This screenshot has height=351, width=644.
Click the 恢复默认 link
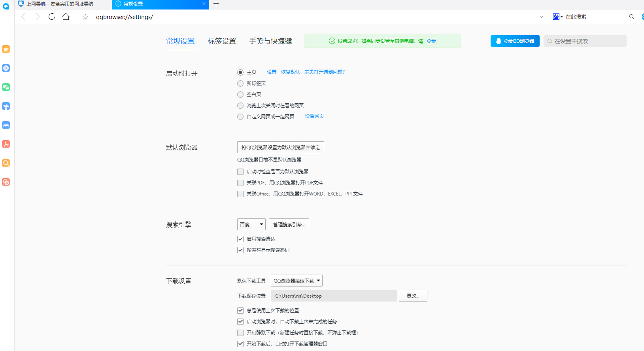(x=290, y=72)
